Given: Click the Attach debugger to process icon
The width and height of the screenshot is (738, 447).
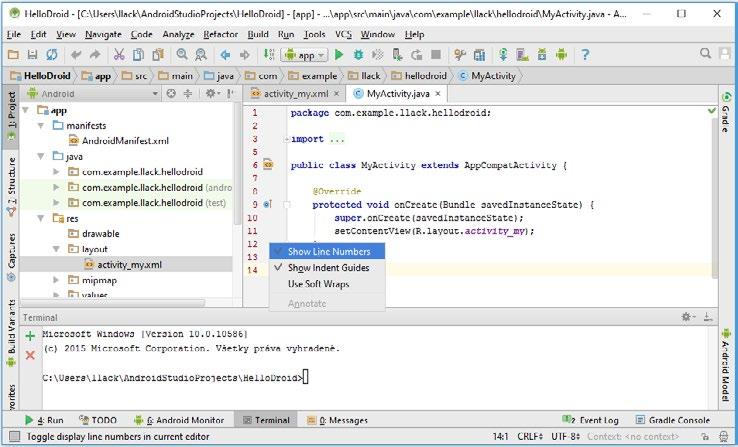Looking at the screenshot, I should [x=397, y=55].
